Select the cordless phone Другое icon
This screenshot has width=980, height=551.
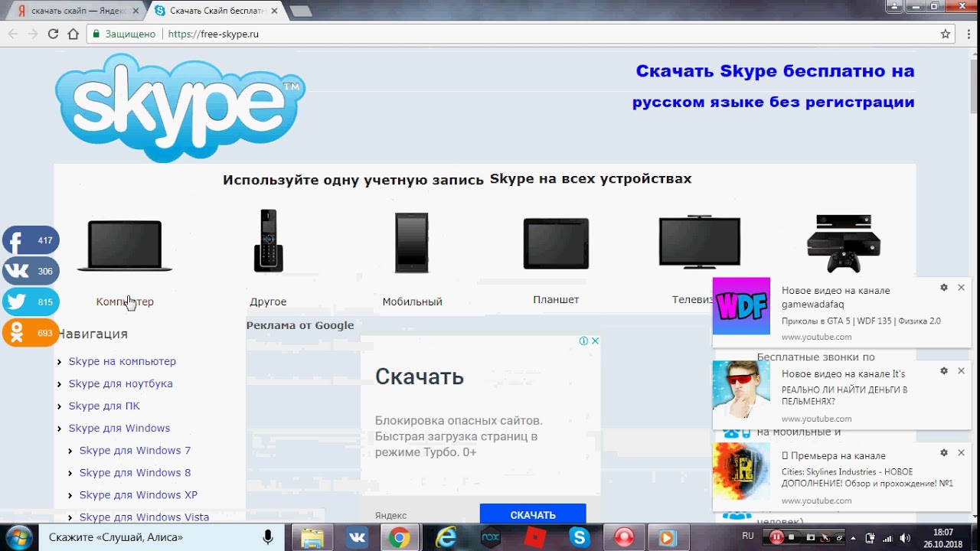click(x=269, y=241)
